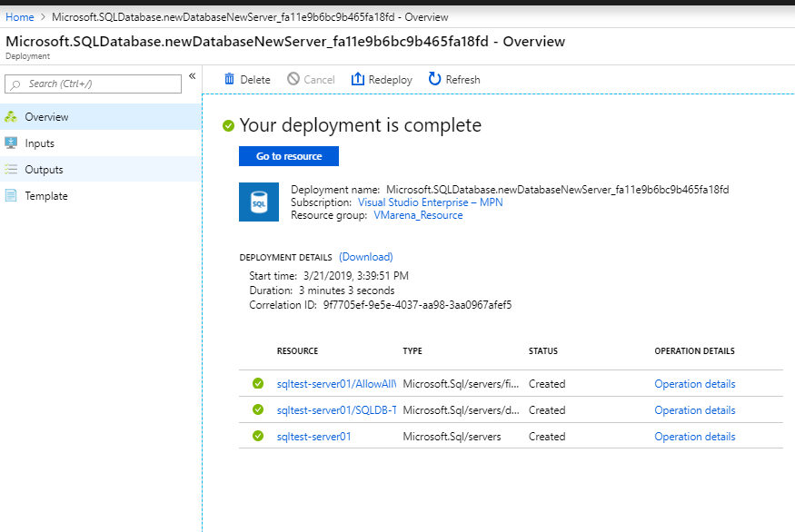The height and width of the screenshot is (532, 795).
Task: Click the Go to resource button
Action: tap(289, 156)
